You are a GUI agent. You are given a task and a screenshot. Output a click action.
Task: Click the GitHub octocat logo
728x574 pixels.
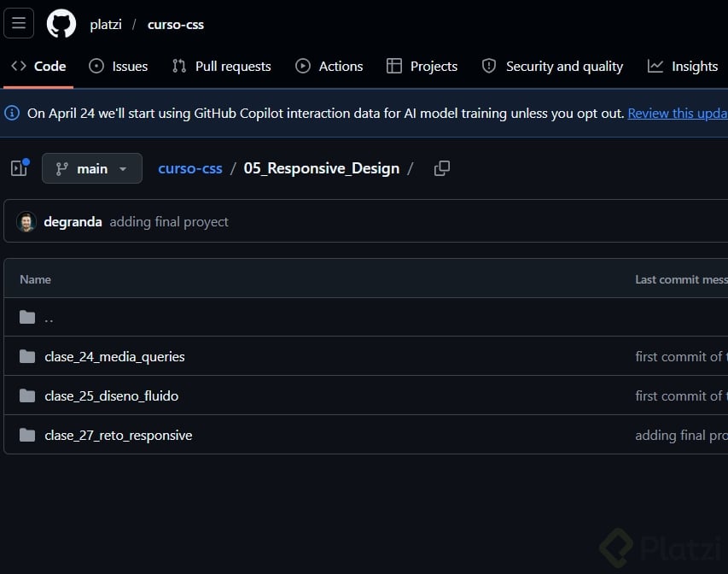(61, 24)
